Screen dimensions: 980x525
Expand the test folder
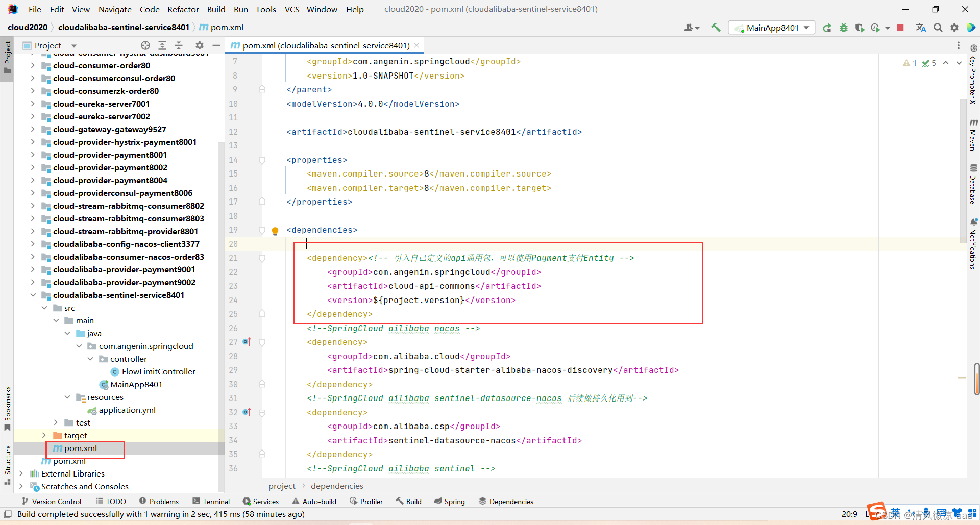pos(56,422)
